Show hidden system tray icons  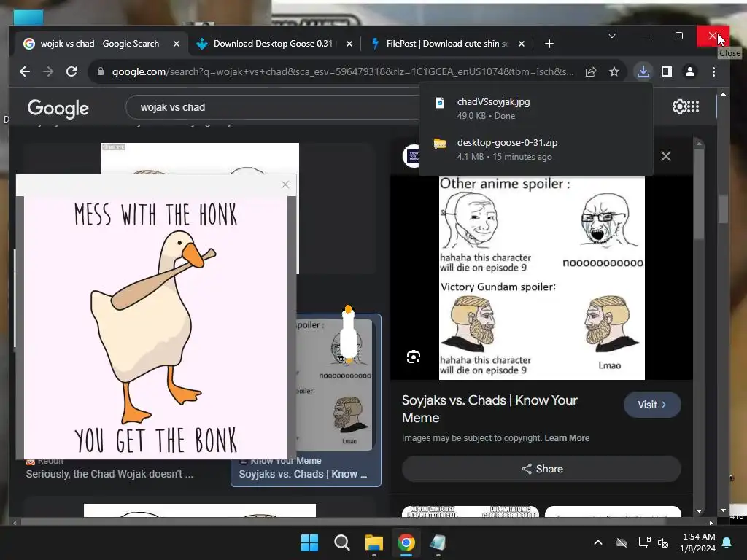pos(598,542)
